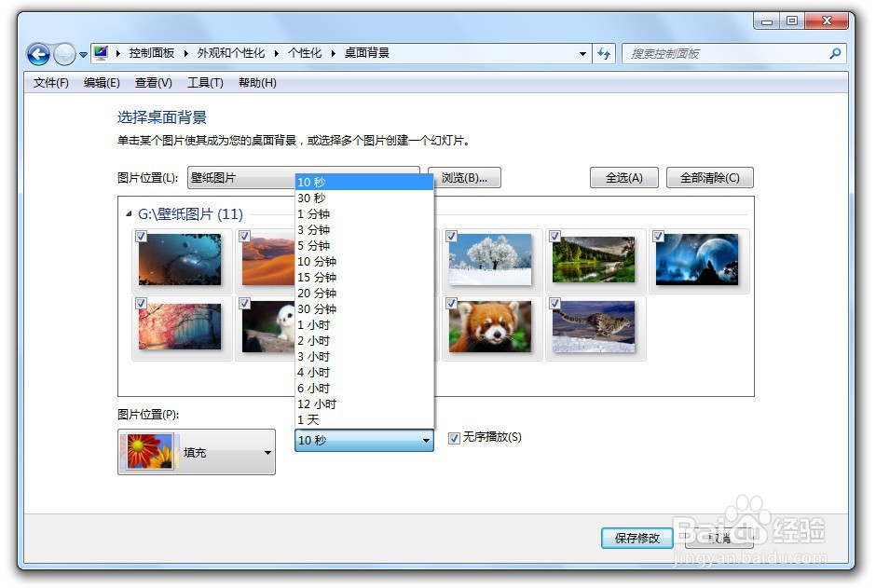Choose 1 小时 in interval list
876x588 pixels.
[x=364, y=324]
